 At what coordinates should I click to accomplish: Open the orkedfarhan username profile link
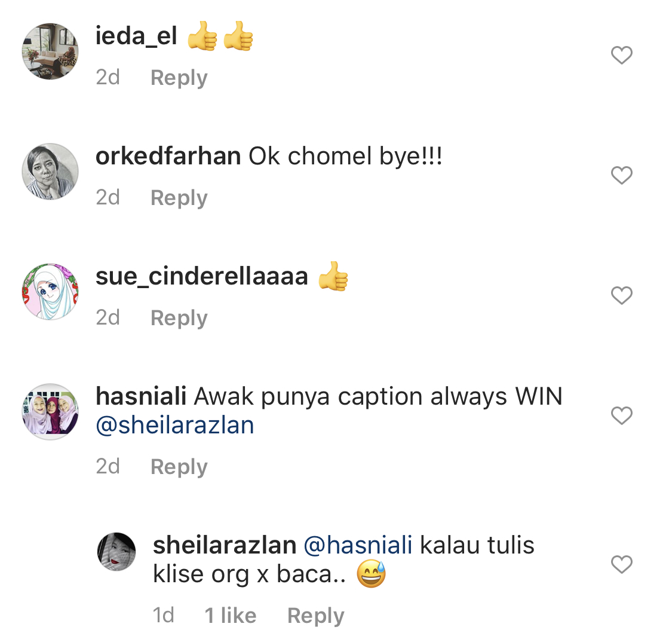[x=168, y=157]
